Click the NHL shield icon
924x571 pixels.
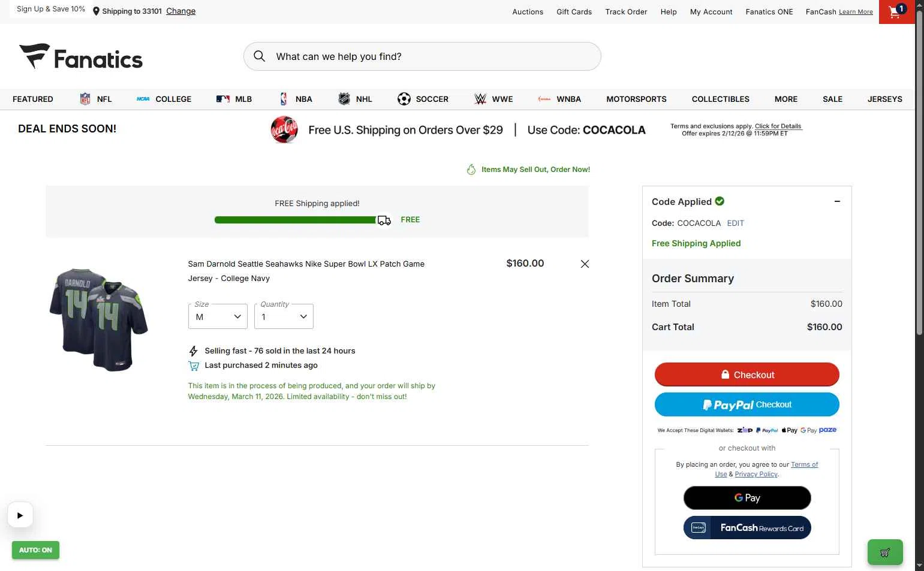(344, 99)
